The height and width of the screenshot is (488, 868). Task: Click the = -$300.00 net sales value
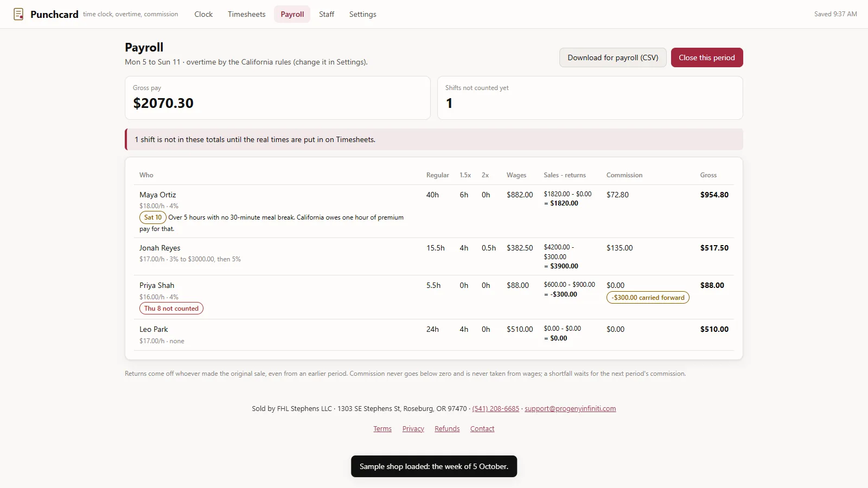[560, 294]
